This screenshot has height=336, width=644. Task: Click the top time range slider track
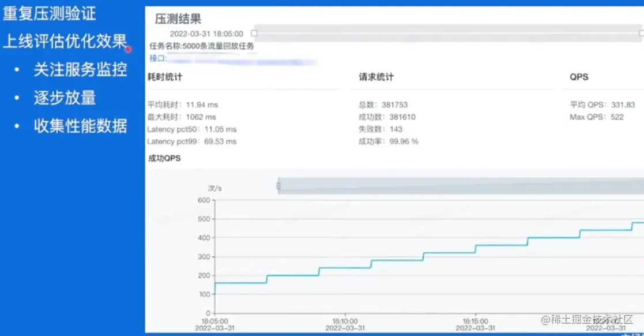click(x=447, y=33)
